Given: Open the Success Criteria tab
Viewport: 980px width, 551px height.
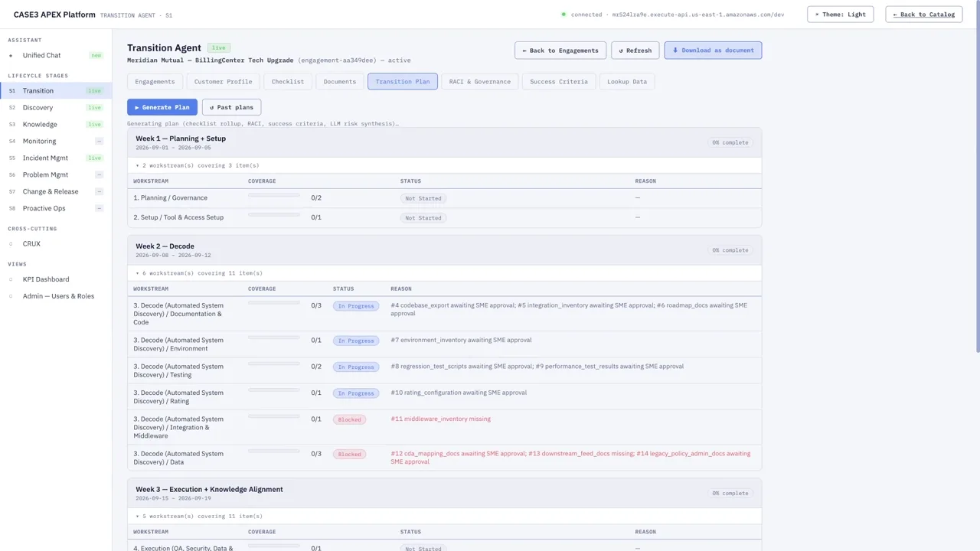Looking at the screenshot, I should 559,81.
